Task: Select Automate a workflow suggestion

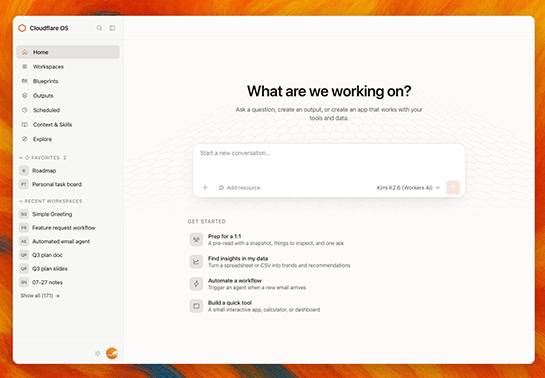Action: [248, 284]
